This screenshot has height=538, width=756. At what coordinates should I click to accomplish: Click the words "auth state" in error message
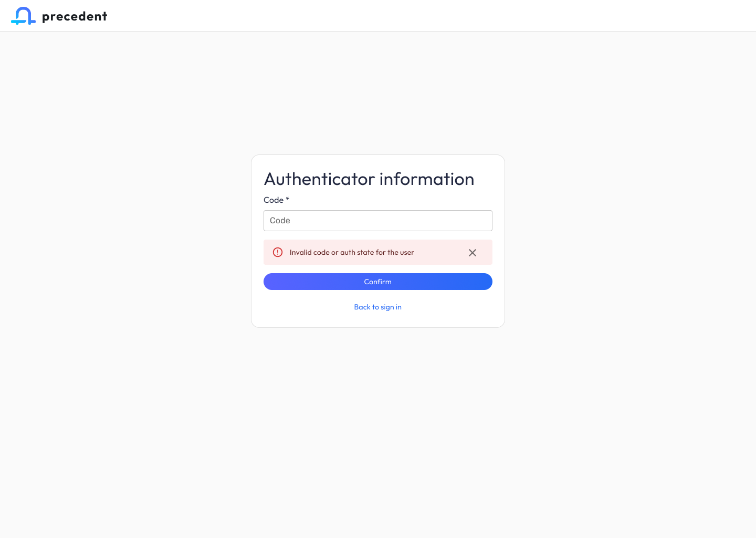pos(357,253)
